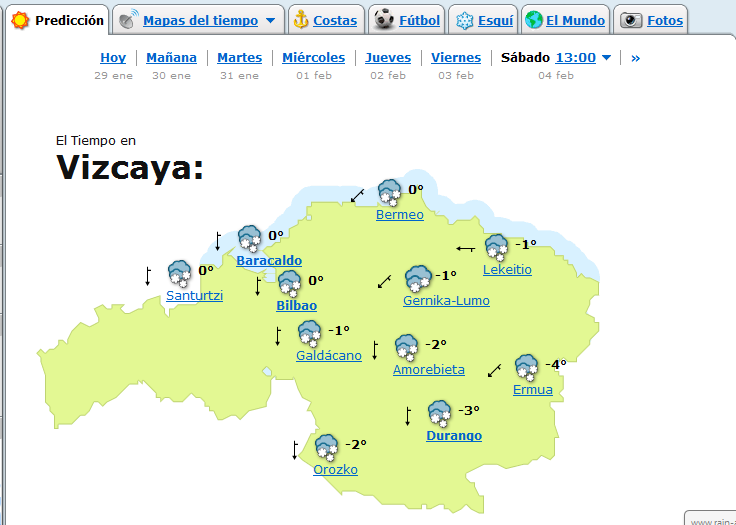Open the Bilbao city forecast link
The width and height of the screenshot is (736, 525).
(296, 305)
